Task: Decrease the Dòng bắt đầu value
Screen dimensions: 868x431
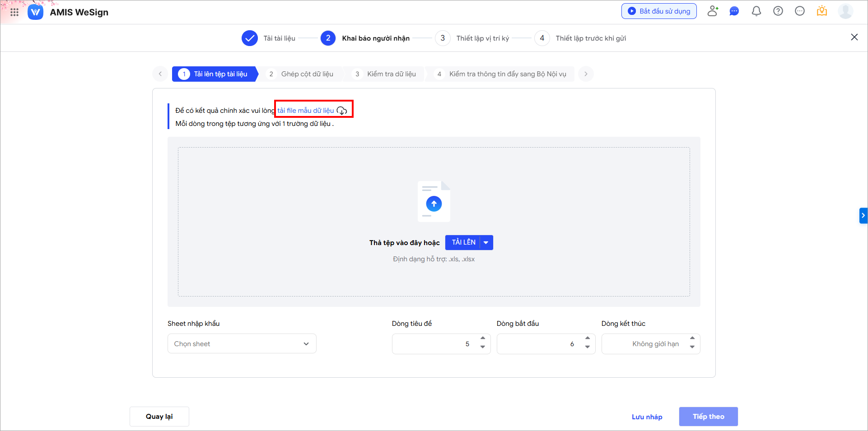Action: [x=588, y=347]
